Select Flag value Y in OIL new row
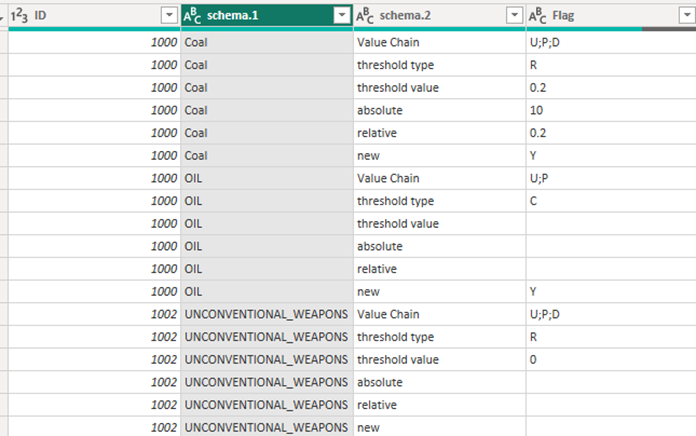Viewport: 696px width, 436px height. tap(611, 292)
